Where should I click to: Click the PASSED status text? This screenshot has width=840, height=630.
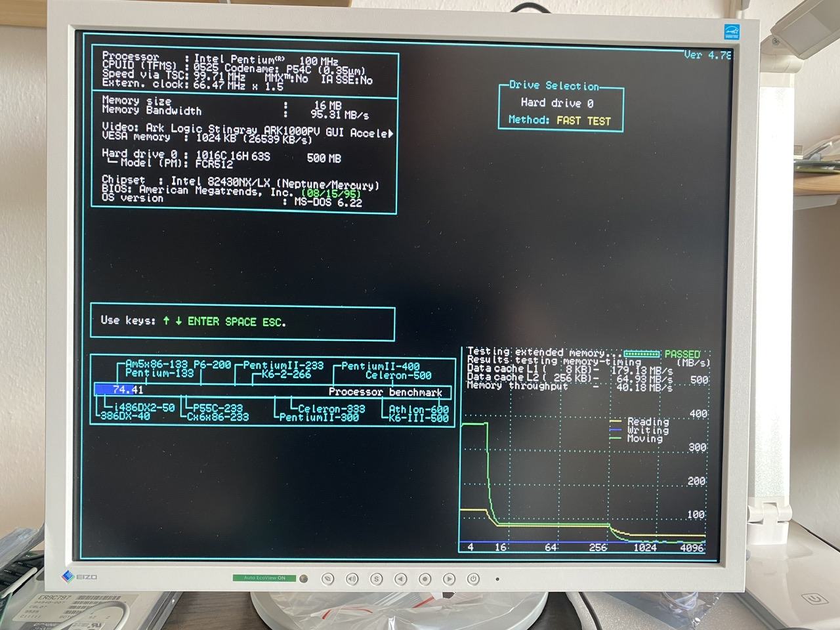pos(682,354)
